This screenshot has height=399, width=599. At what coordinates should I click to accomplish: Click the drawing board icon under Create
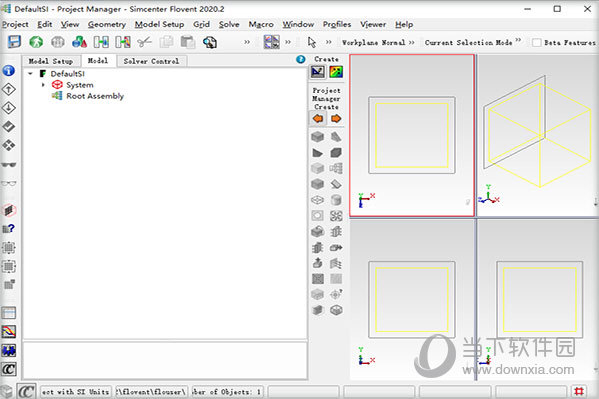coord(318,72)
